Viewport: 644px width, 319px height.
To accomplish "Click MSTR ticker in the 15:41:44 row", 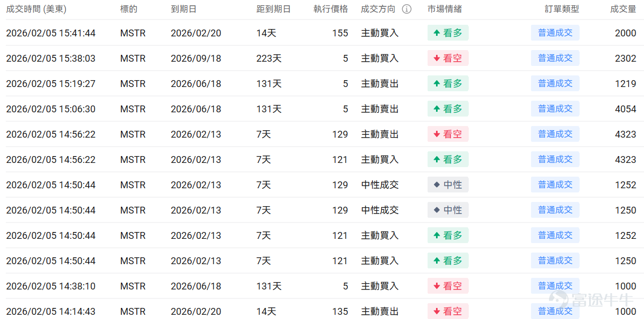I will click(132, 33).
